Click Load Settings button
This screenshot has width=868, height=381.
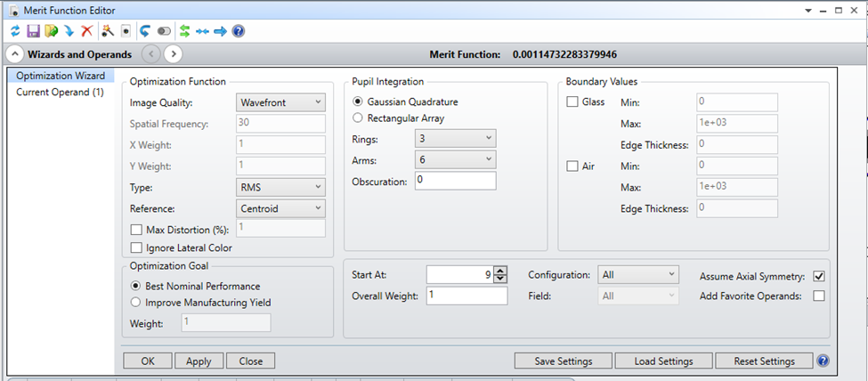(664, 361)
